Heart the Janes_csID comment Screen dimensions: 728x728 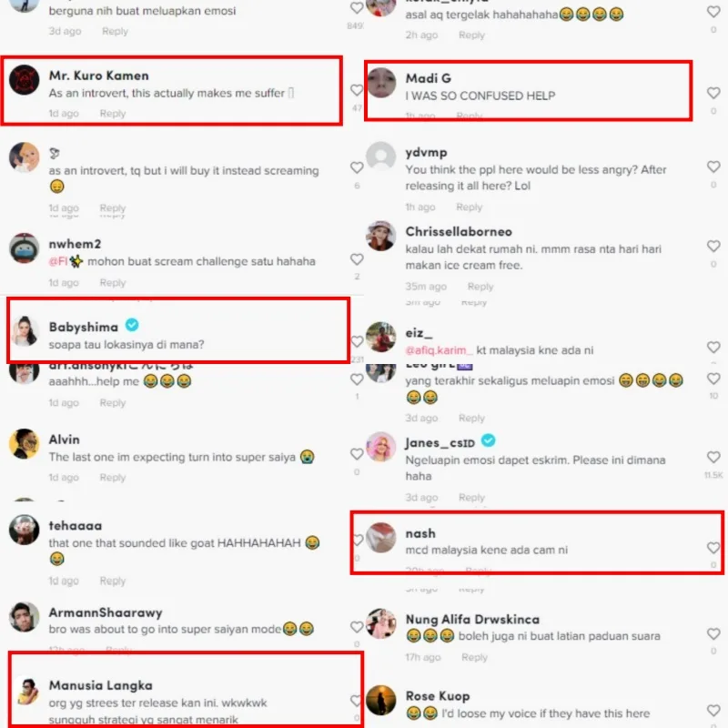pos(713,457)
